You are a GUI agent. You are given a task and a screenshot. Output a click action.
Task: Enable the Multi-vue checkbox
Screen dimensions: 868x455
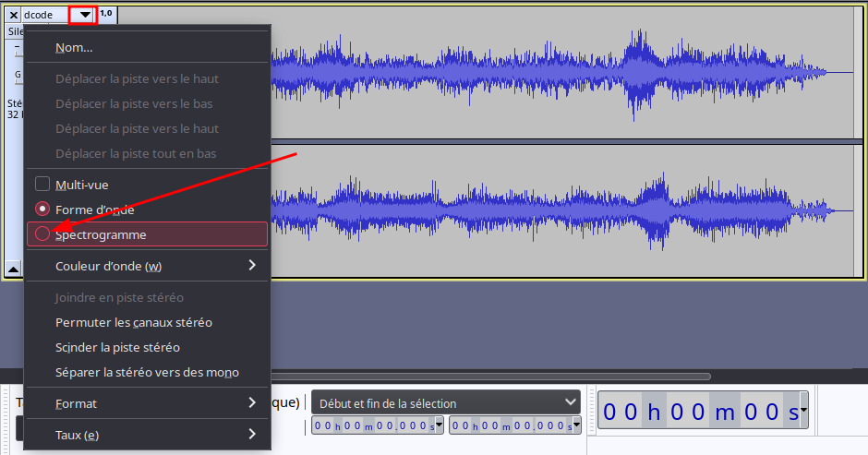click(x=42, y=185)
